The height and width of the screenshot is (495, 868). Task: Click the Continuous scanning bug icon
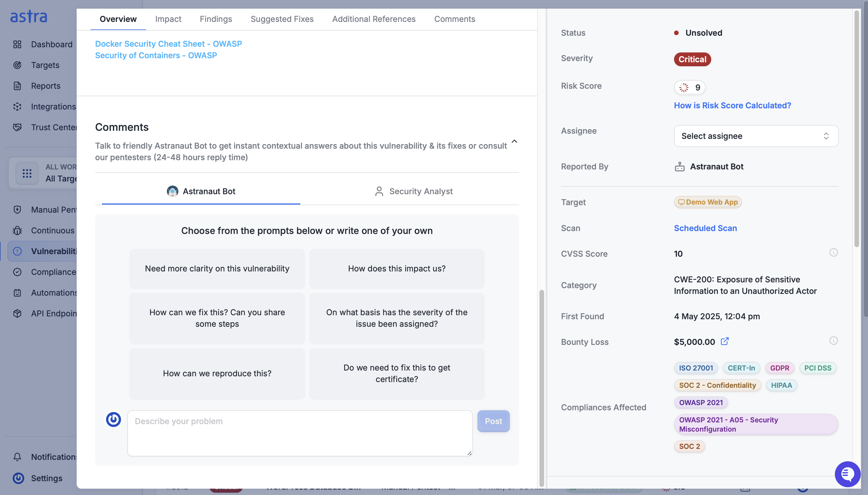[17, 230]
